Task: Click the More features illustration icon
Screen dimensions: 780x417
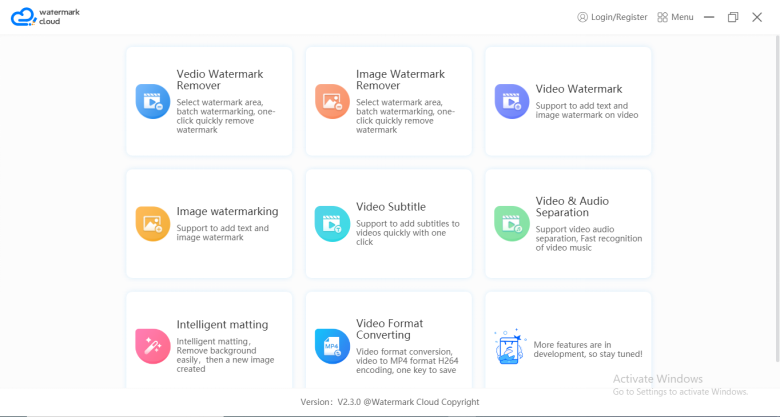Action: [510, 346]
